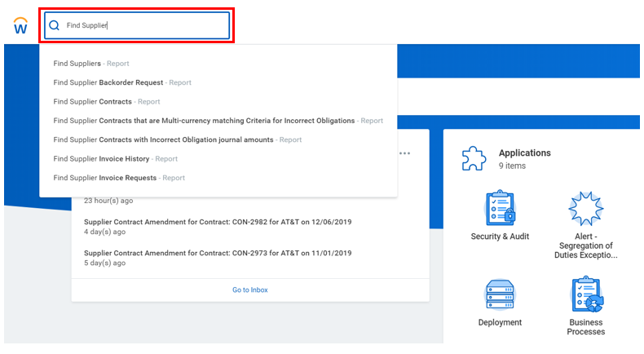644x354 pixels.
Task: Select Find Supplier Invoice Requests report
Action: click(x=119, y=178)
